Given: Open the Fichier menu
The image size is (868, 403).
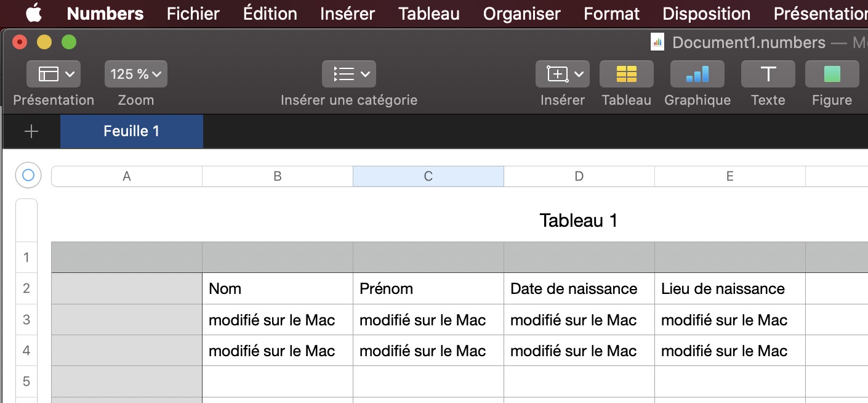Looking at the screenshot, I should click(193, 13).
